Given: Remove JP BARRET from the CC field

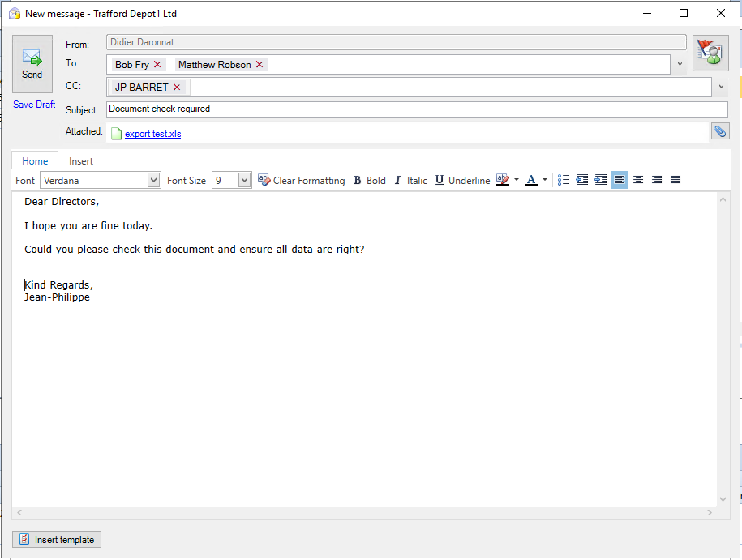Looking at the screenshot, I should point(177,87).
